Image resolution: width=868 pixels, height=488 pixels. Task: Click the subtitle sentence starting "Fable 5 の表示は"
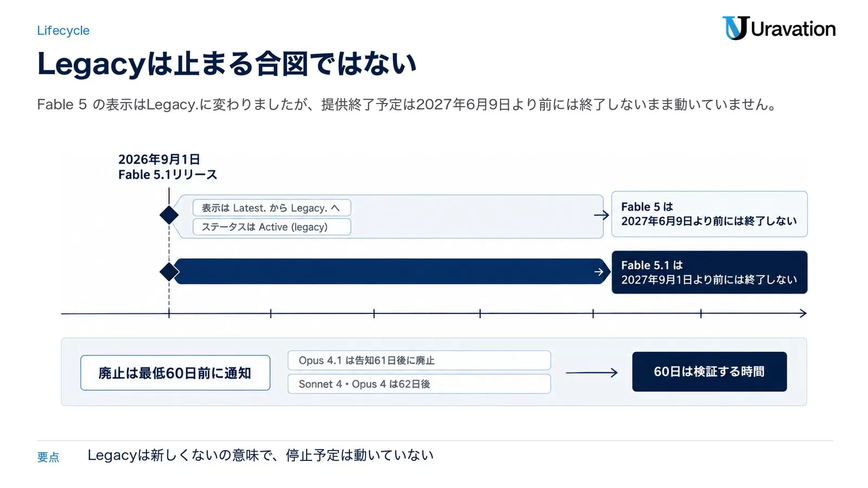(x=406, y=104)
